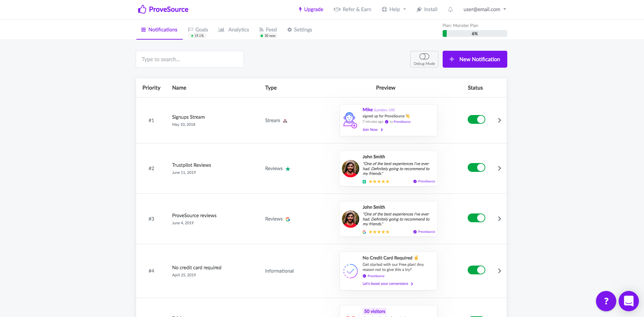Click the Install link
Screen dimensions: 644x317
coord(427,9)
